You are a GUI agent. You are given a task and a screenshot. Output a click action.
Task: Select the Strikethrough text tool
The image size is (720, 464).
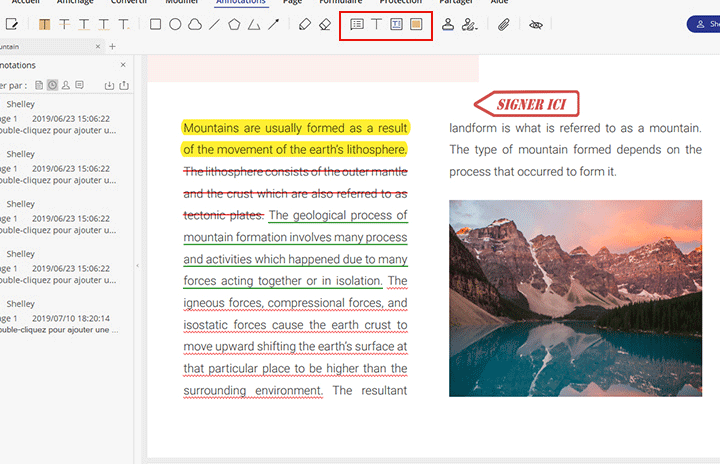click(x=64, y=24)
